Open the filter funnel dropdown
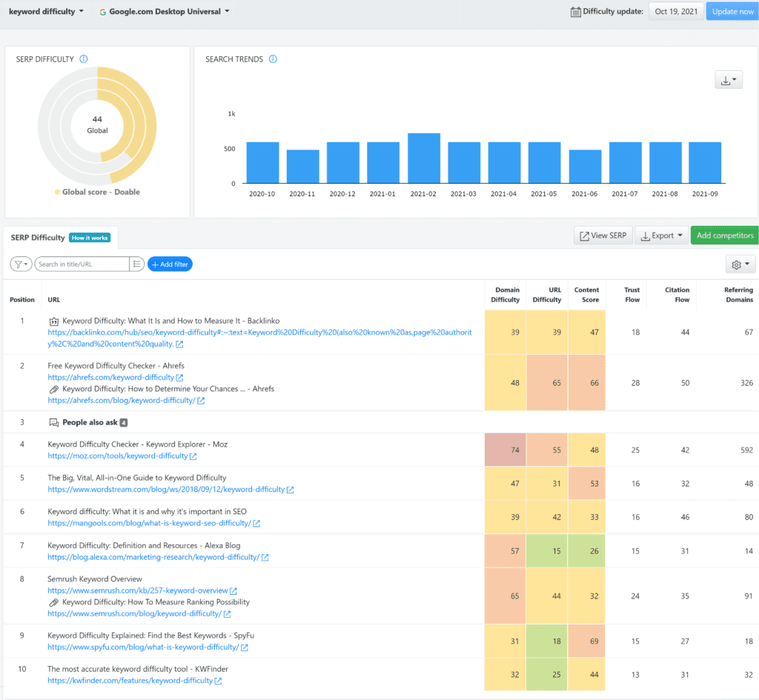The height and width of the screenshot is (700, 759). pos(21,264)
